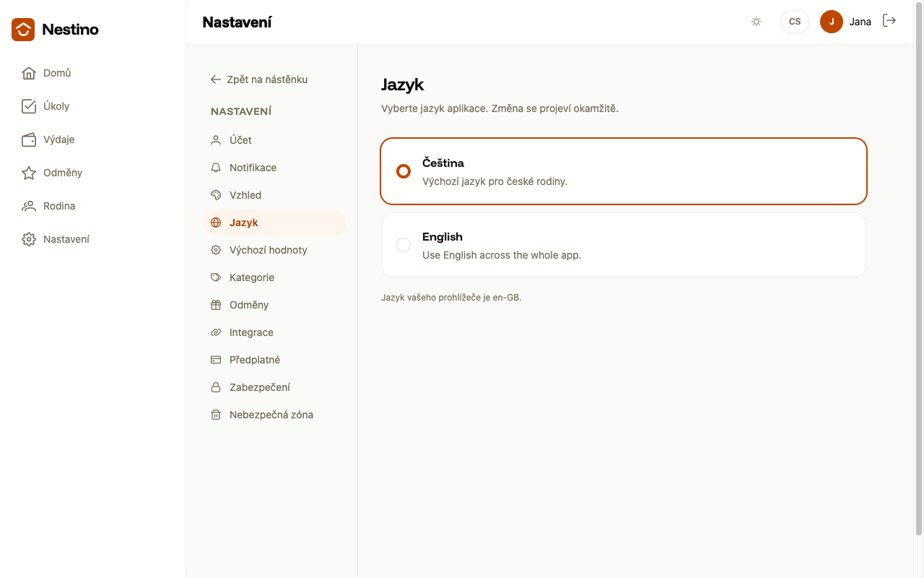Open the Účet settings section

point(274,140)
